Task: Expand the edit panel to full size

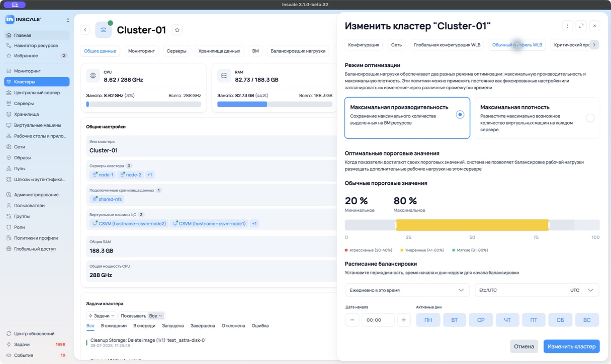Action: [581, 26]
